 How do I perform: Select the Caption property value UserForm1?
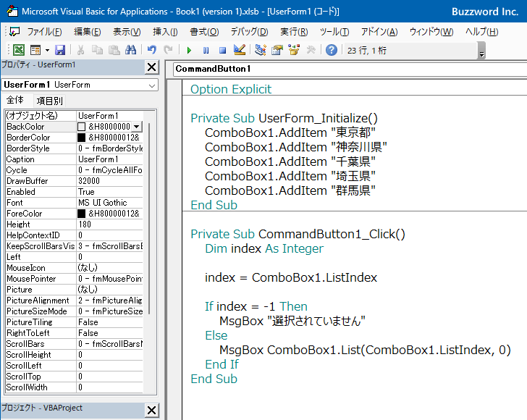pos(110,159)
